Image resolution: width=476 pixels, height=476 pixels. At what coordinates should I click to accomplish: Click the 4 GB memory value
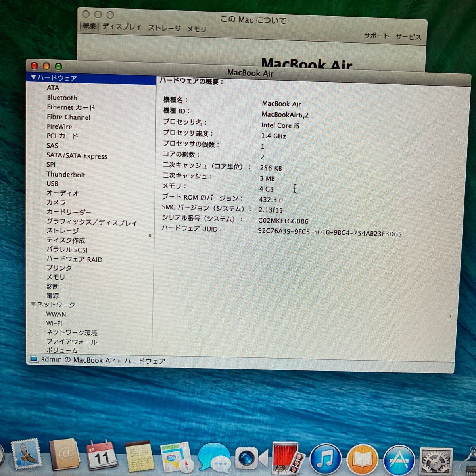click(267, 189)
